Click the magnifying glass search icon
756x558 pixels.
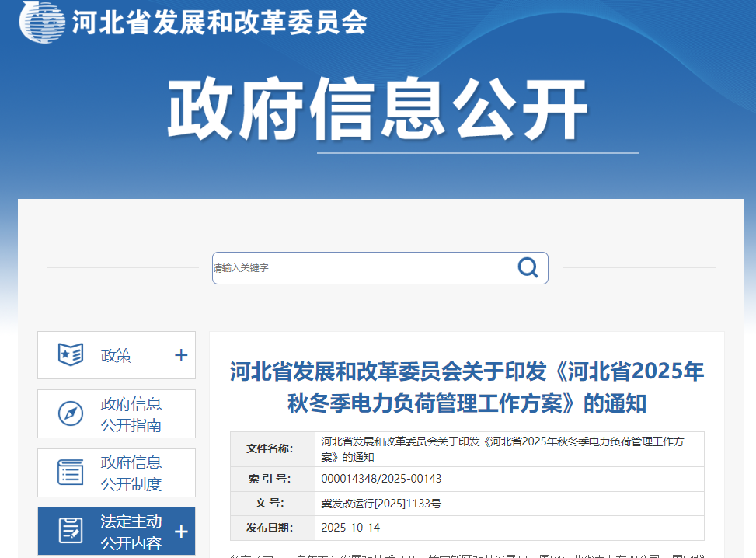pos(528,267)
